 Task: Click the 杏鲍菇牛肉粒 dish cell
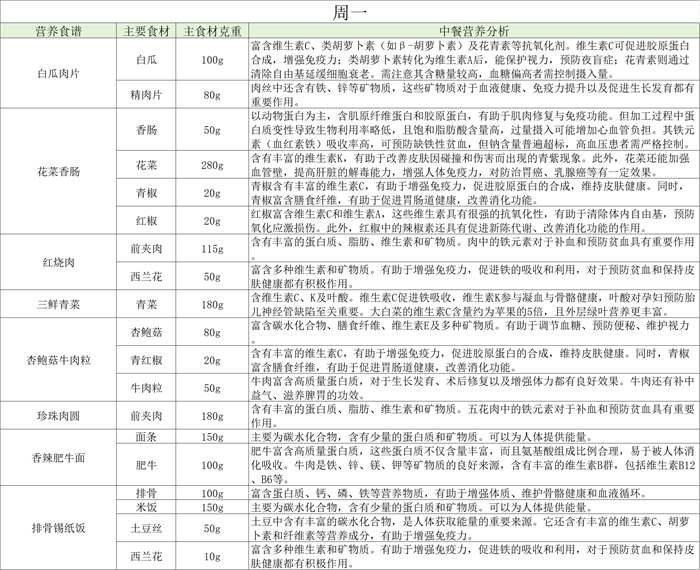coord(57,360)
